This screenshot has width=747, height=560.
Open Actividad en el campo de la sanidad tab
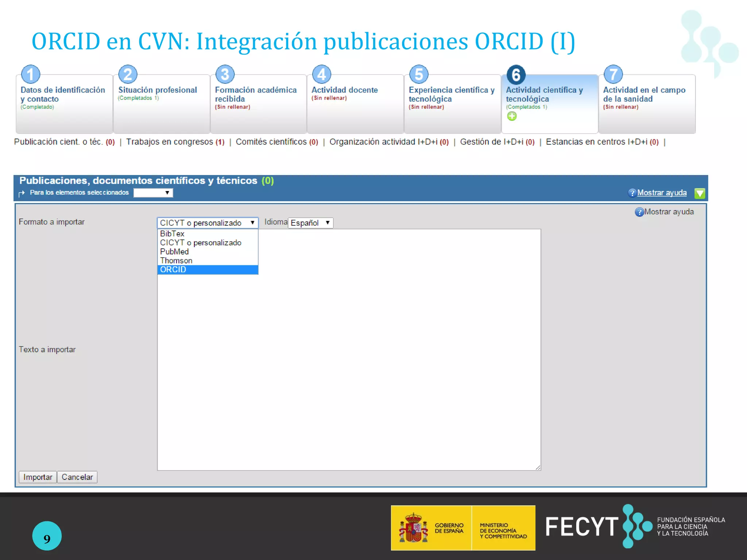[647, 104]
